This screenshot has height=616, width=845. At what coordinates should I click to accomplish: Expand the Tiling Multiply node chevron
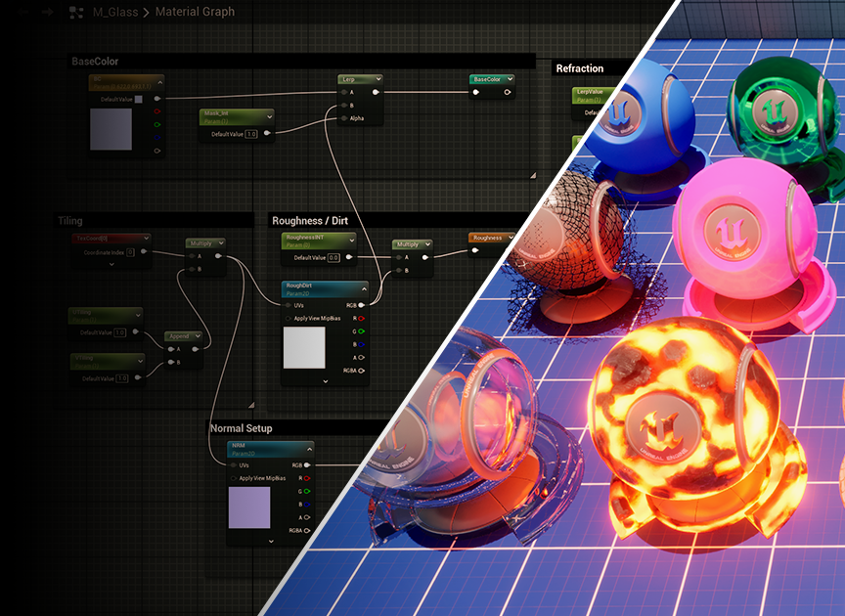tap(220, 243)
